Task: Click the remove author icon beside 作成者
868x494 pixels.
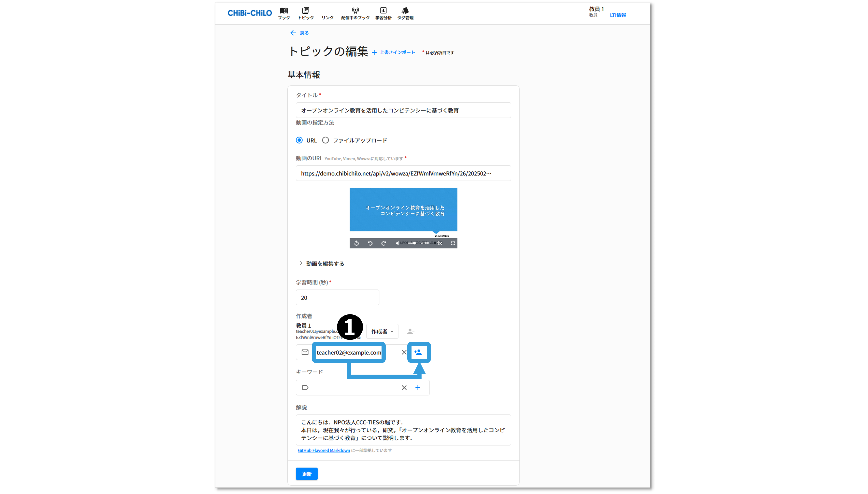Action: click(x=411, y=331)
